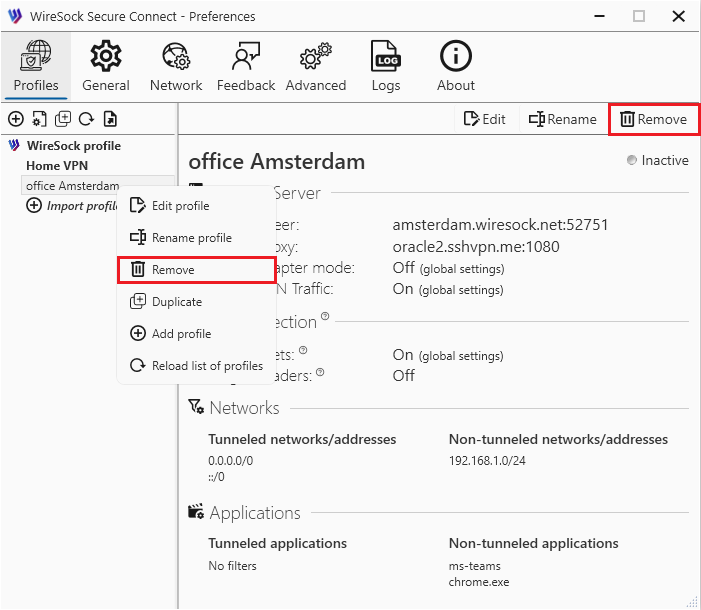The height and width of the screenshot is (610, 701).
Task: Click the Applications section clapperboard icon
Action: pos(196,511)
